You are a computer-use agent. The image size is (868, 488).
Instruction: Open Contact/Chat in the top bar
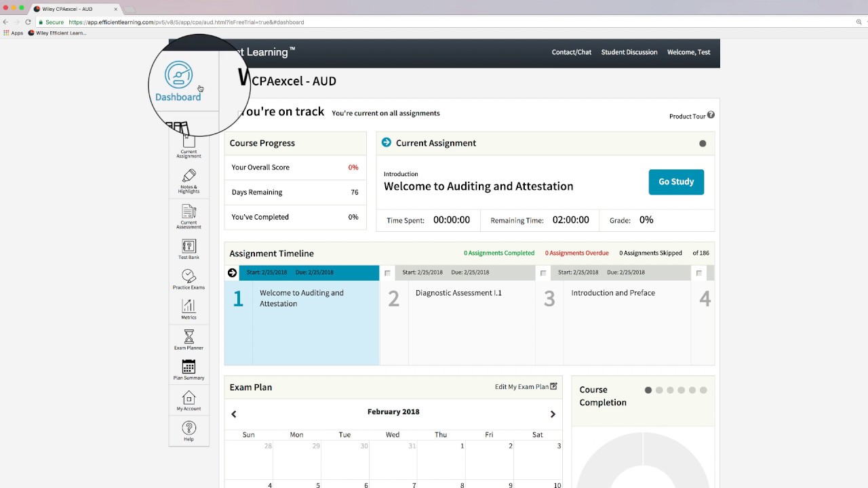pyautogui.click(x=572, y=52)
